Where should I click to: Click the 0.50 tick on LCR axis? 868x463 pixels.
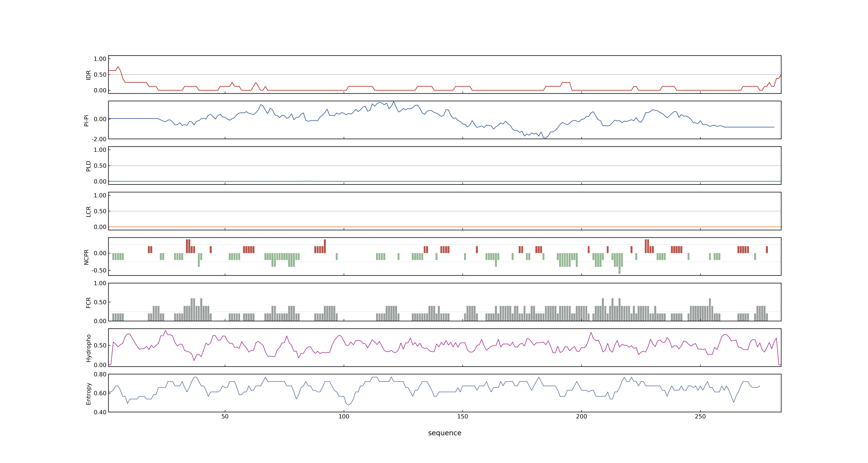(x=100, y=211)
